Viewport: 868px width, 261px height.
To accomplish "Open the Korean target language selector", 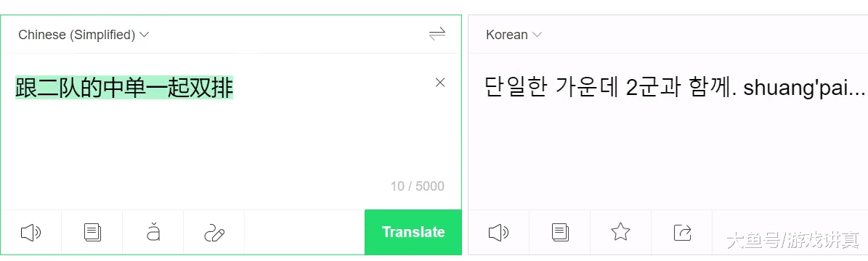I will (x=514, y=35).
